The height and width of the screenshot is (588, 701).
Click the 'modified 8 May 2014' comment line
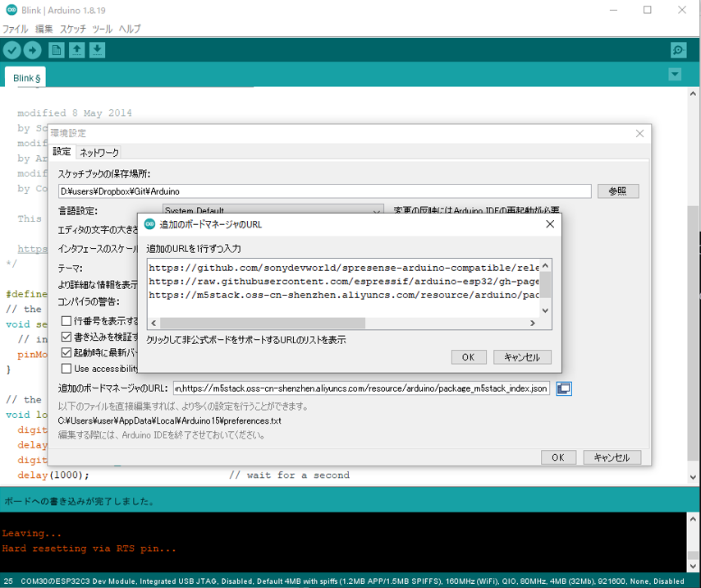click(x=74, y=113)
